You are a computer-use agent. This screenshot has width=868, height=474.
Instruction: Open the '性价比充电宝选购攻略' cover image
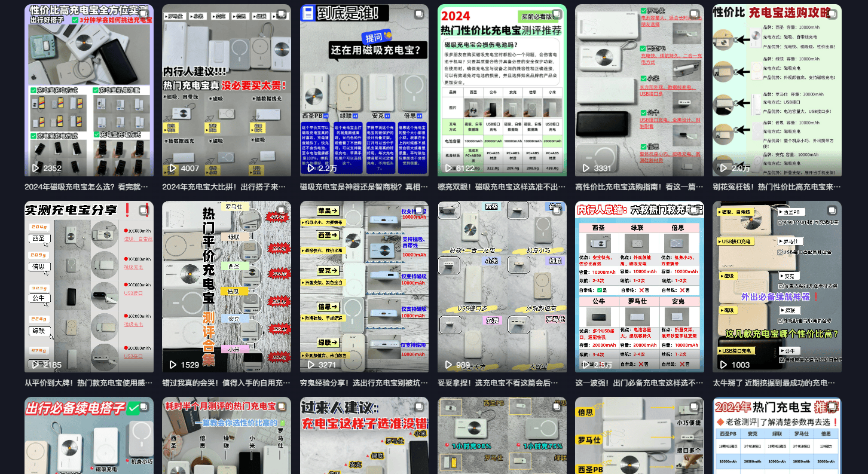tap(777, 90)
